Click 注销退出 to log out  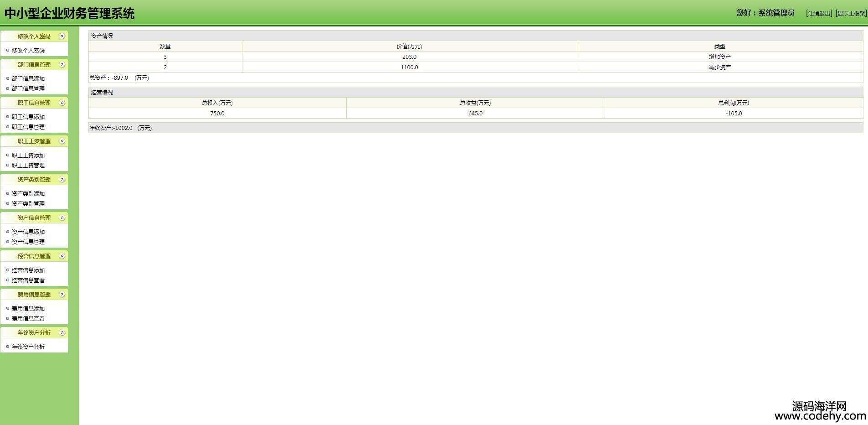point(819,14)
